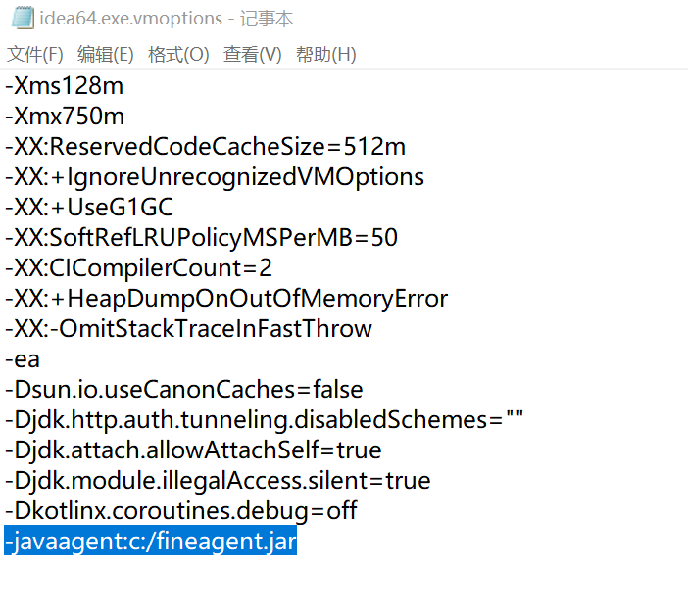Click the SoftRefLRUPolicyMSPerMB=50 line

(x=201, y=238)
